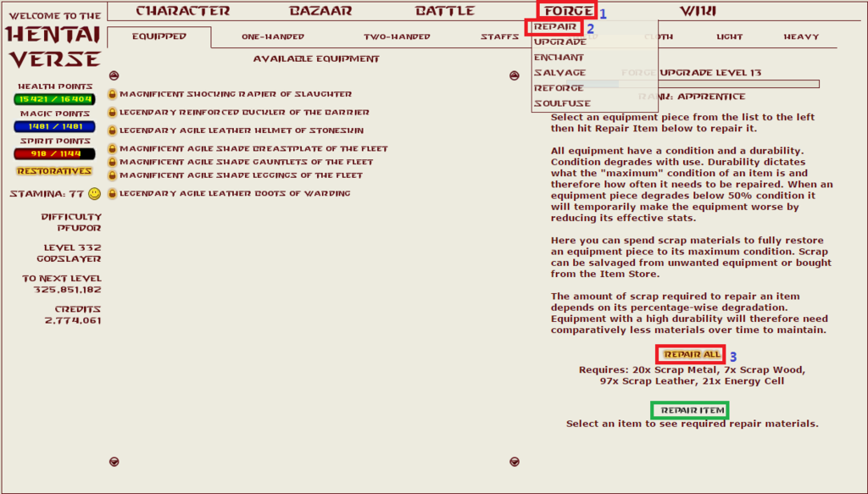Click the top-right scroll up arrow of equipment list
The height and width of the screenshot is (494, 868).
(515, 75)
